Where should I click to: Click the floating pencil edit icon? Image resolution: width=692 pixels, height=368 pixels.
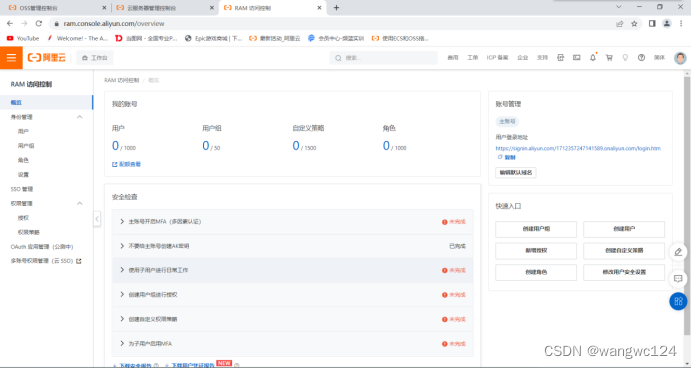pyautogui.click(x=678, y=252)
